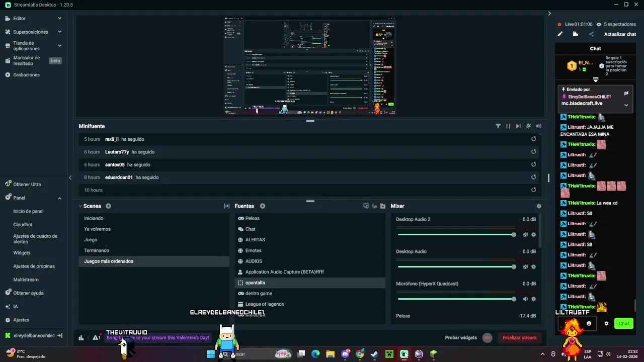Expand the gift leaderboard arrow in chat
The width and height of the screenshot is (644, 362).
[x=596, y=80]
